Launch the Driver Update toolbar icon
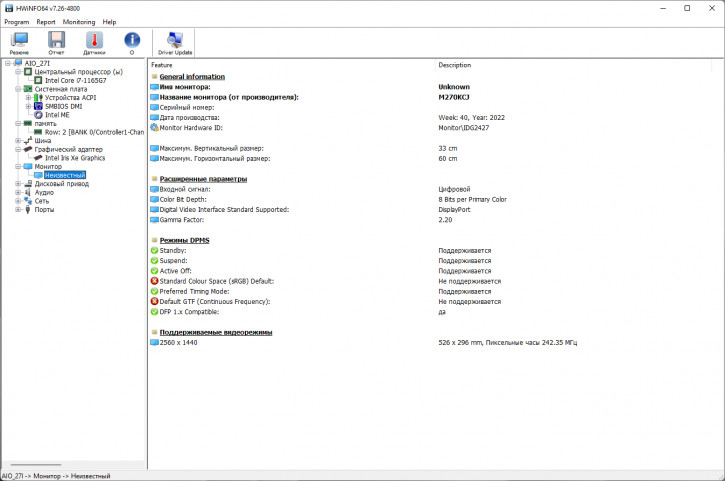The height and width of the screenshot is (481, 725). tap(175, 40)
